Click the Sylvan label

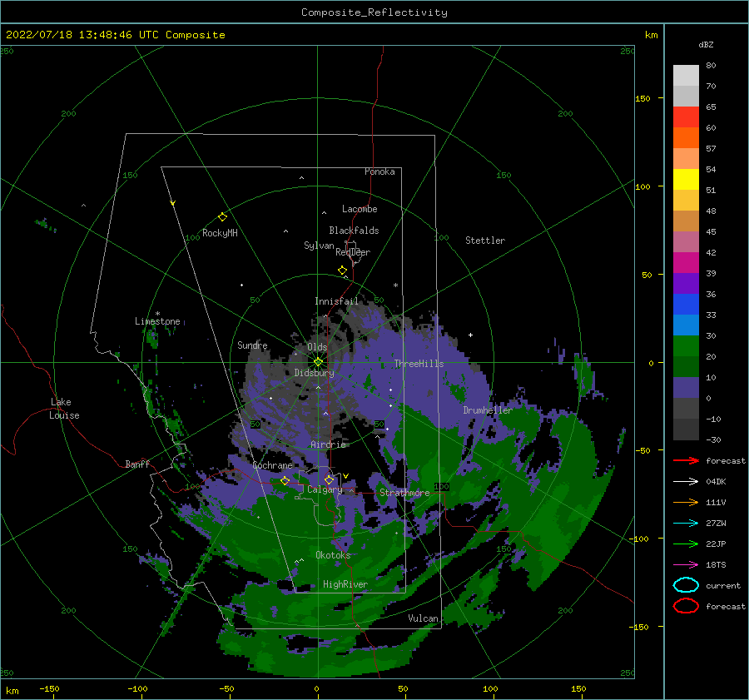click(319, 246)
